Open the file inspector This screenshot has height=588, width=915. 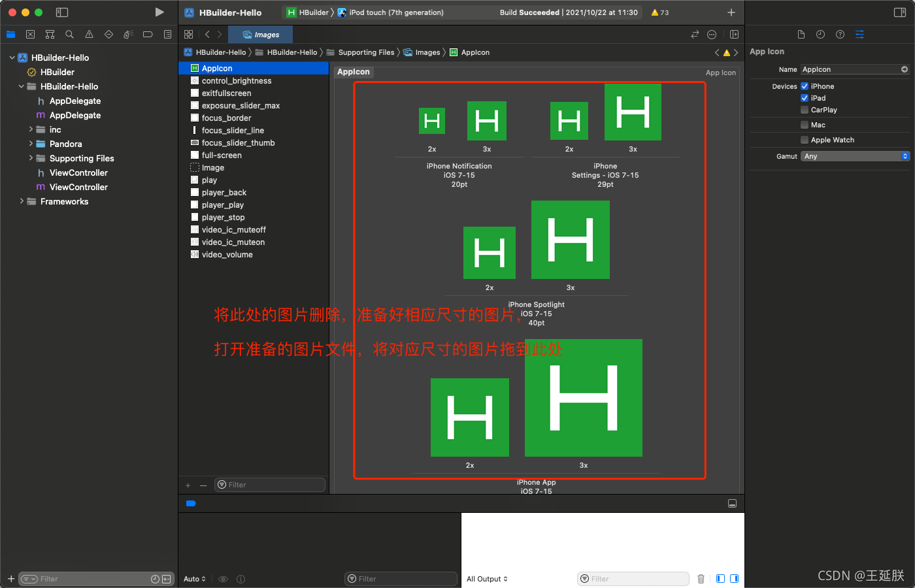(x=801, y=35)
